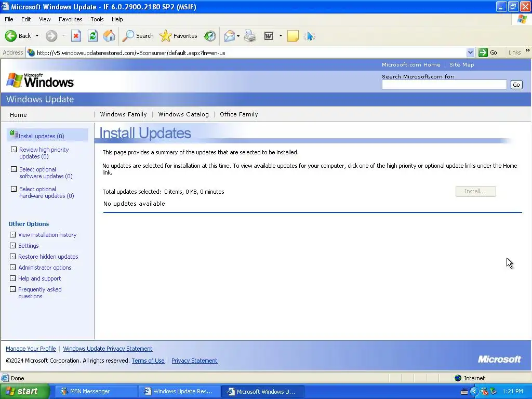The width and height of the screenshot is (532, 399).
Task: Click the URL in the address bar
Action: pyautogui.click(x=131, y=53)
